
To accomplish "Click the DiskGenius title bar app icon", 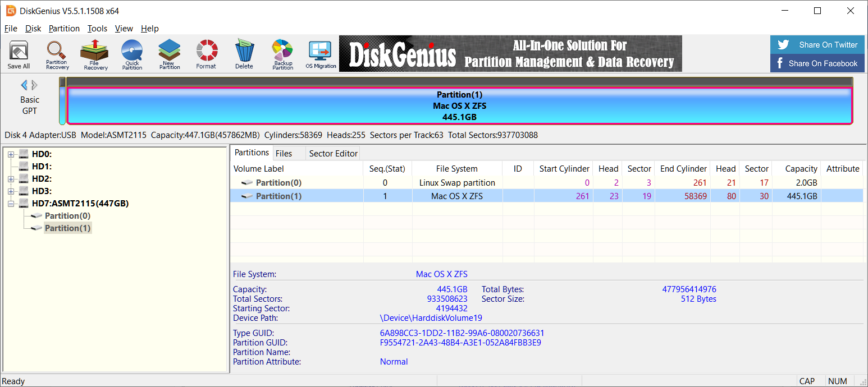I will [11, 11].
